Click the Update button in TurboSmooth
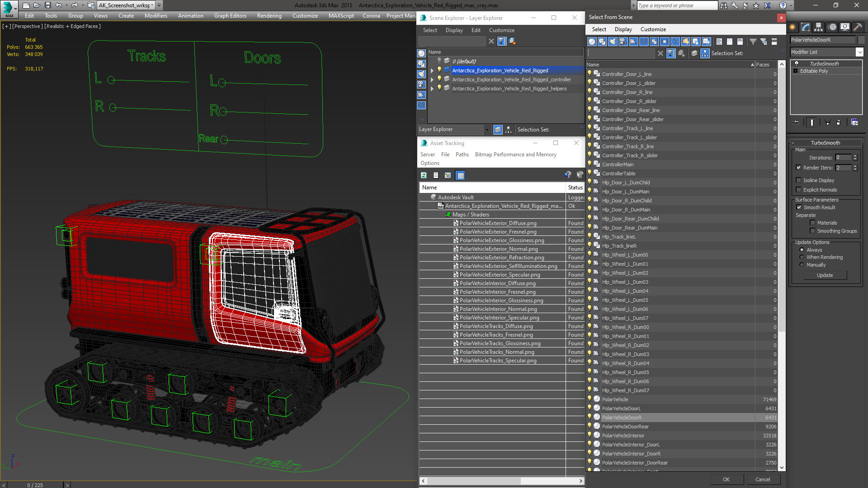 tap(825, 275)
